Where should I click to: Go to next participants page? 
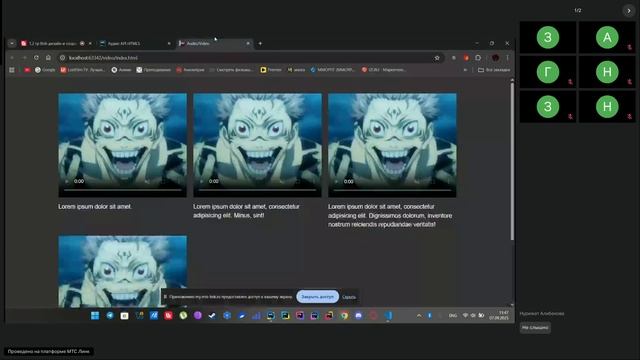coord(629,11)
